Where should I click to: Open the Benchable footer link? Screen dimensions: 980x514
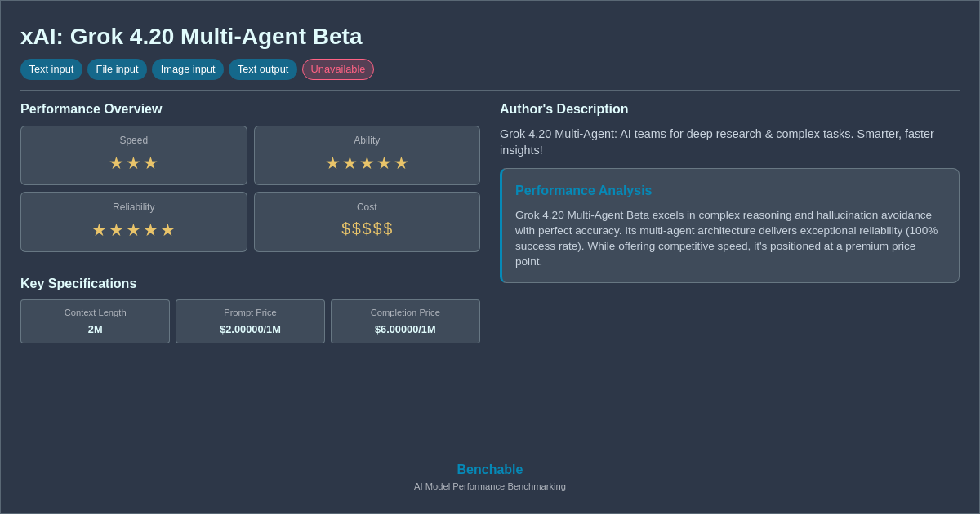[490, 470]
